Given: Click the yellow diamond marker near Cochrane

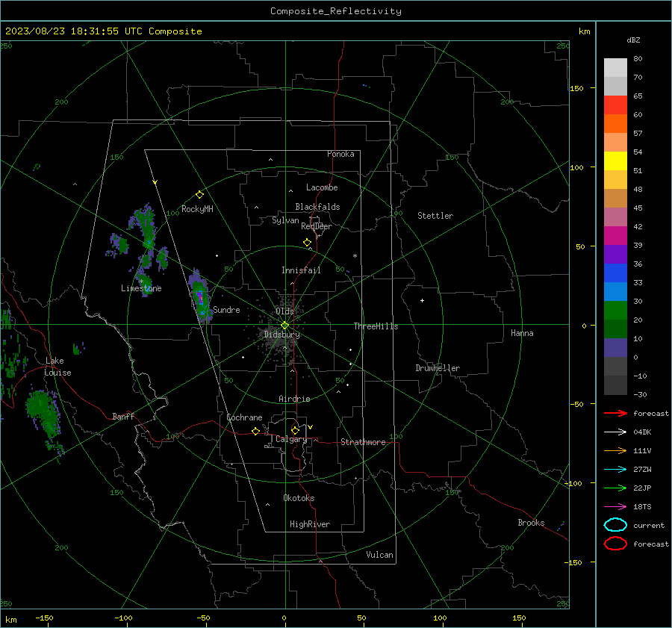Looking at the screenshot, I should (x=256, y=431).
